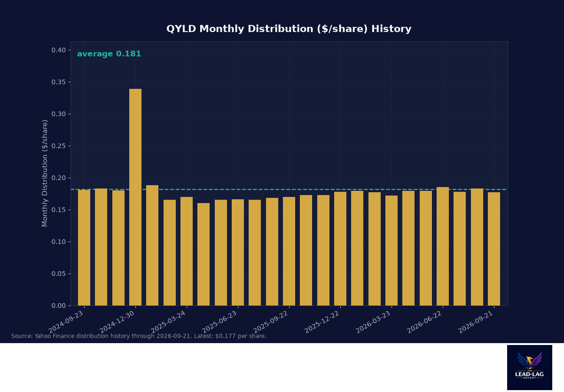The height and width of the screenshot is (392, 564).
Task: Select the y-axis tick 0.25
Action: 58,146
